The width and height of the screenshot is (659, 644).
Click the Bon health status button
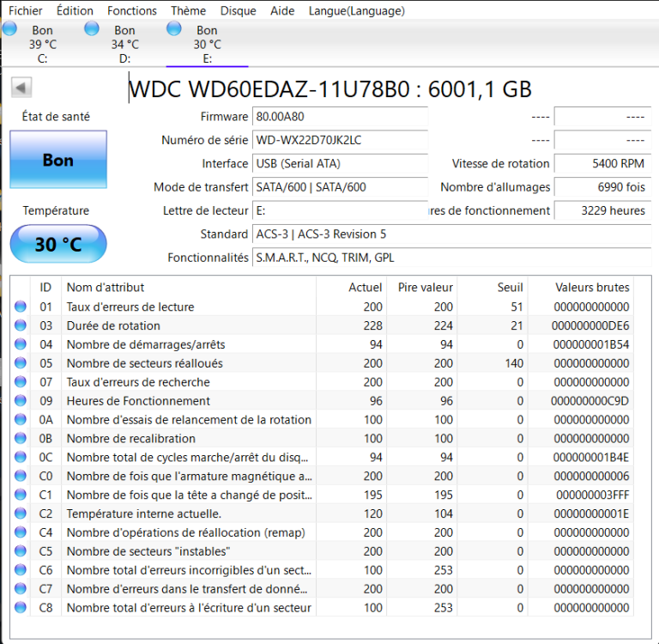[58, 160]
